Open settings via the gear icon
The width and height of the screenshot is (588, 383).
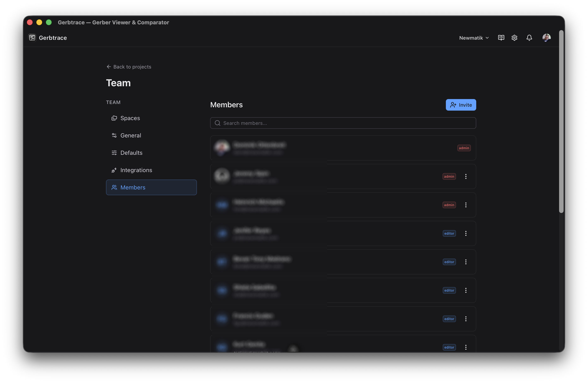[x=514, y=38]
